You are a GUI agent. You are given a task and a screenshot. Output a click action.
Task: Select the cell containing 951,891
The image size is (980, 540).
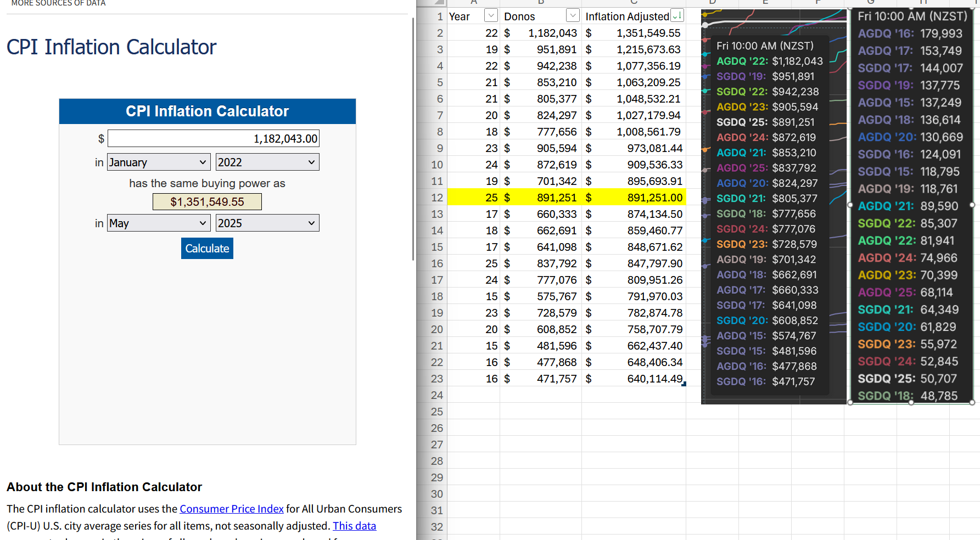(x=541, y=49)
